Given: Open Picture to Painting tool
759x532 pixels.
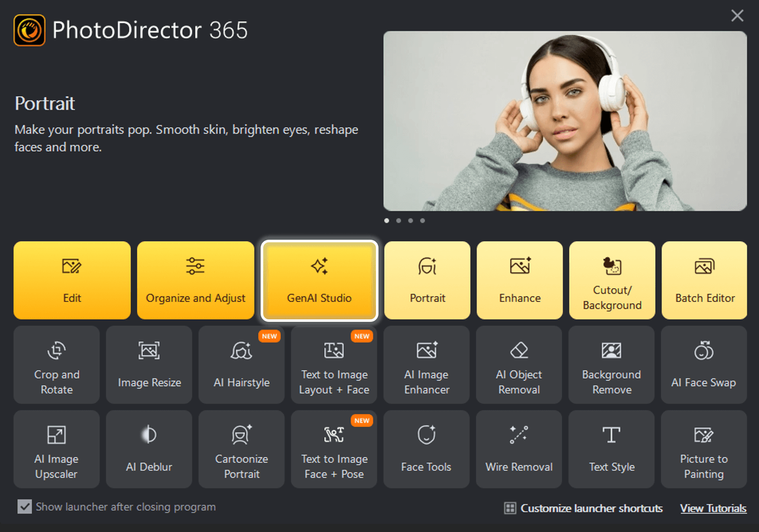Looking at the screenshot, I should (704, 449).
